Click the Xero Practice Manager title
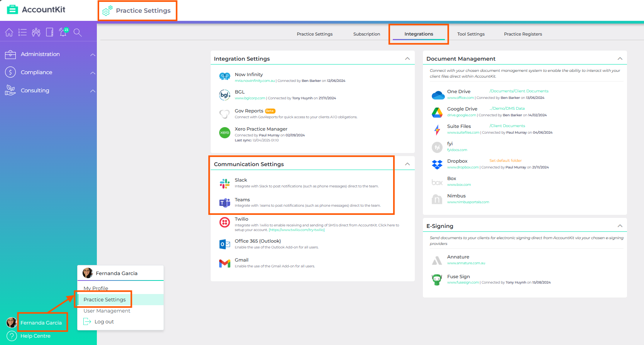 (x=261, y=129)
